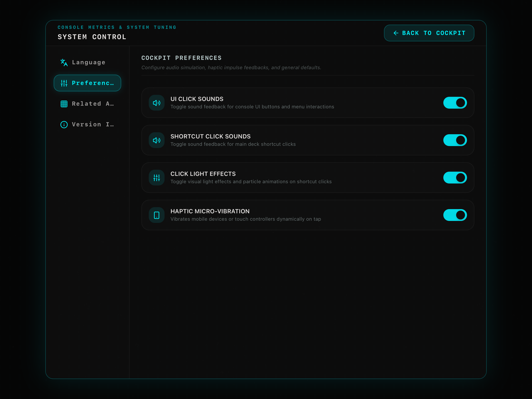The width and height of the screenshot is (532, 399).
Task: Click the Console Metrics & System Tuning subtitle
Action: 117,27
